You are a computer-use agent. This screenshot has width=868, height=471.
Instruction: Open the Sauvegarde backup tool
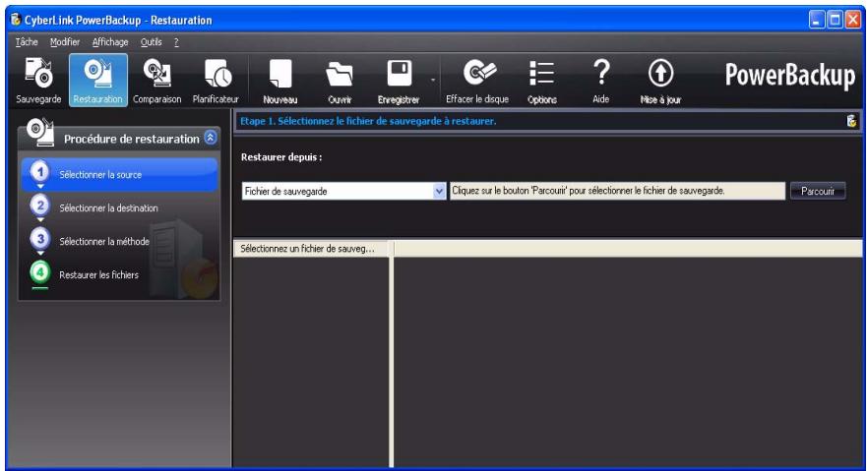tap(38, 81)
